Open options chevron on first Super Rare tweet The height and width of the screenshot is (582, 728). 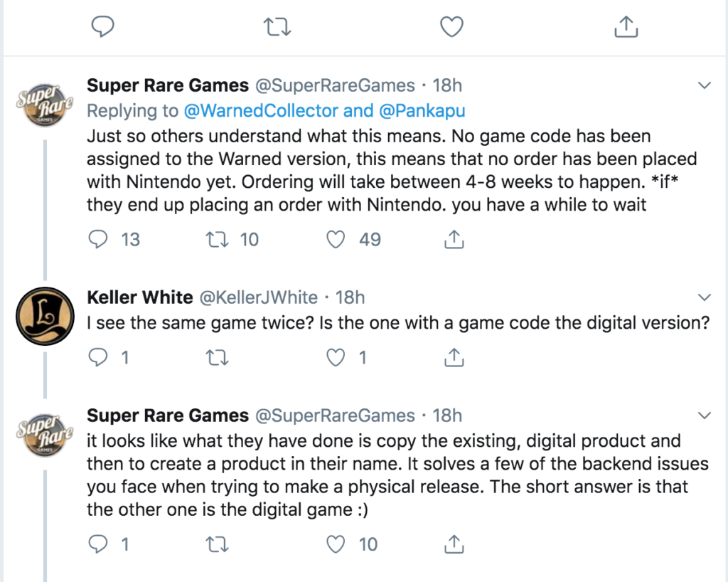(x=705, y=86)
